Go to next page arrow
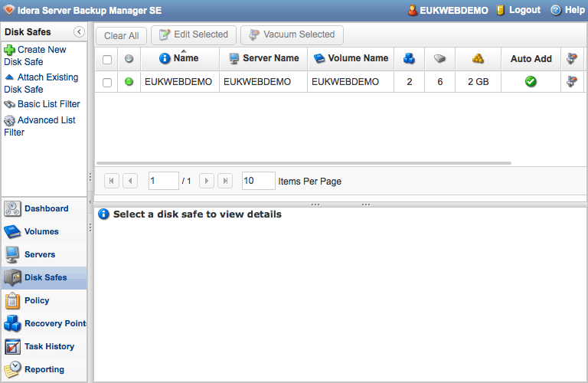 206,181
